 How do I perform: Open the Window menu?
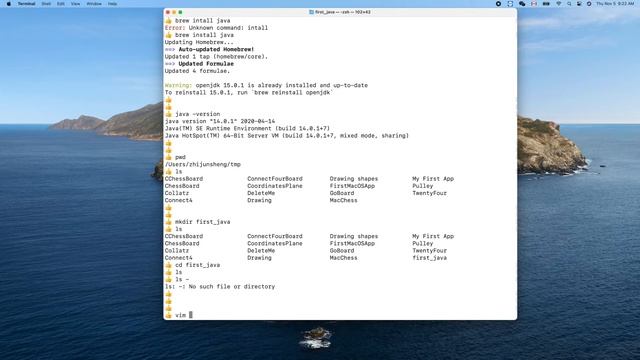click(94, 4)
